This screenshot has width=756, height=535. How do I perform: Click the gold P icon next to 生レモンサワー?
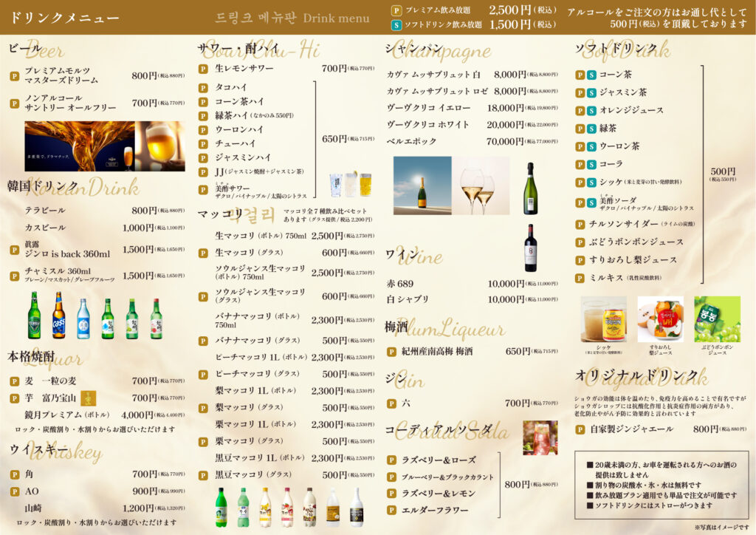tap(203, 69)
